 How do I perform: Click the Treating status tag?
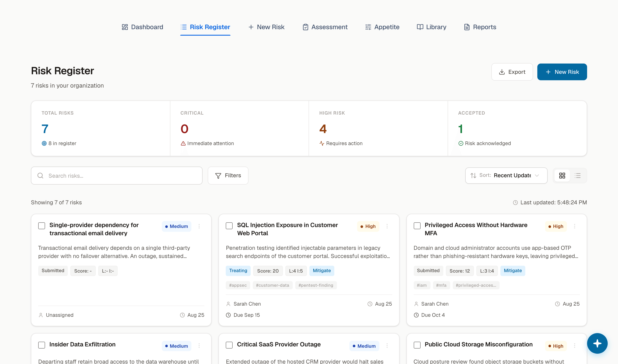238,271
